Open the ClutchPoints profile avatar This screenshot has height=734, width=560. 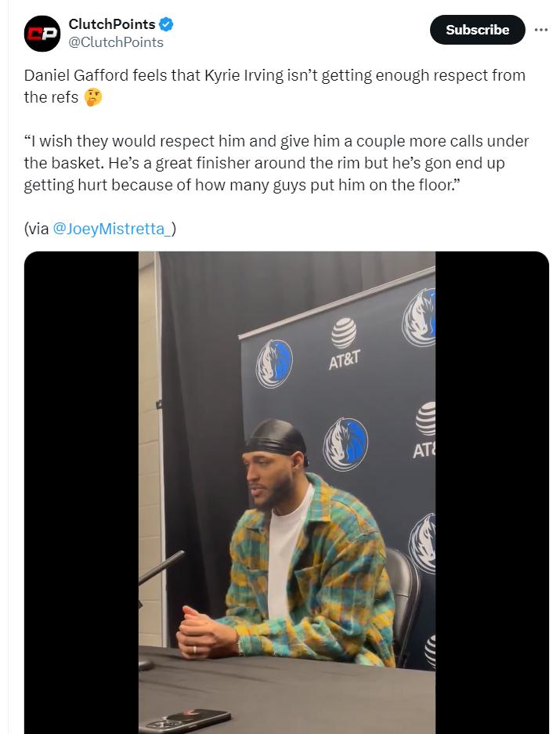point(42,34)
